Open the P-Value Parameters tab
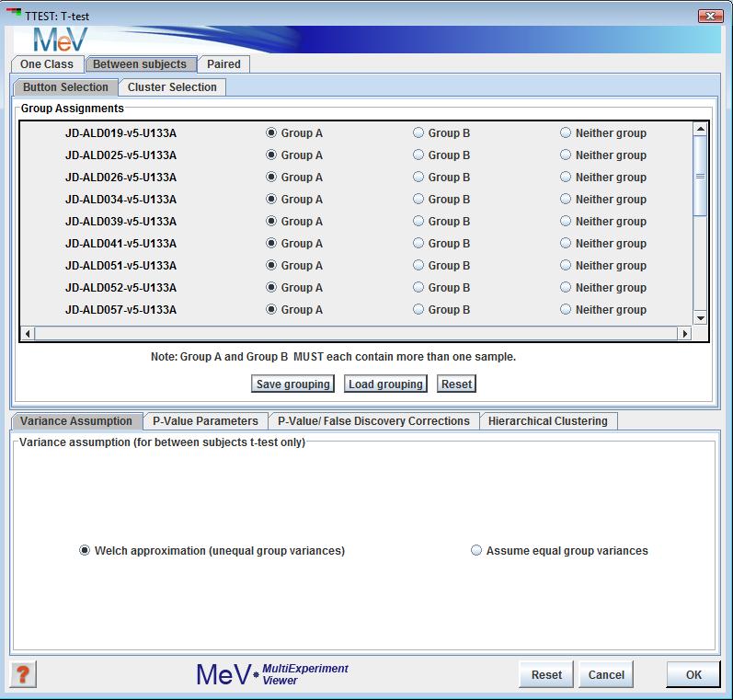Screen dimensions: 733x700 tap(205, 421)
